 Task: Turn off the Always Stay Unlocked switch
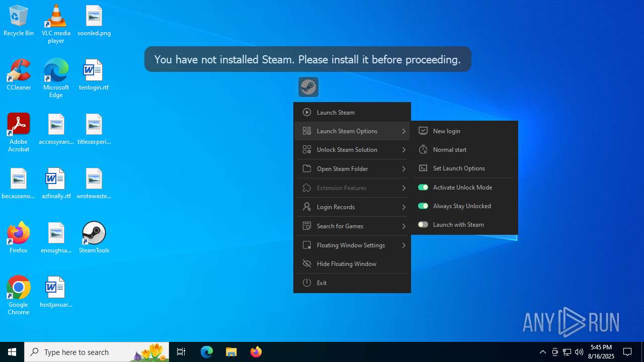tap(423, 206)
